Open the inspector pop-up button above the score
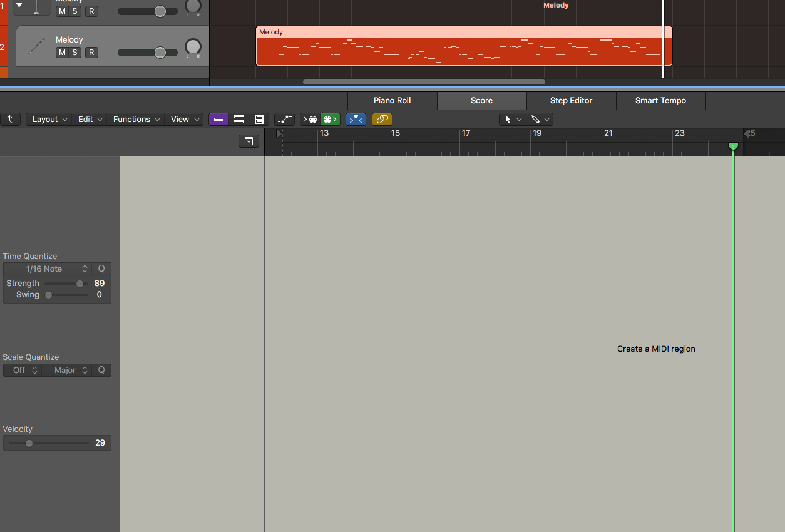The image size is (785, 532). (x=249, y=141)
